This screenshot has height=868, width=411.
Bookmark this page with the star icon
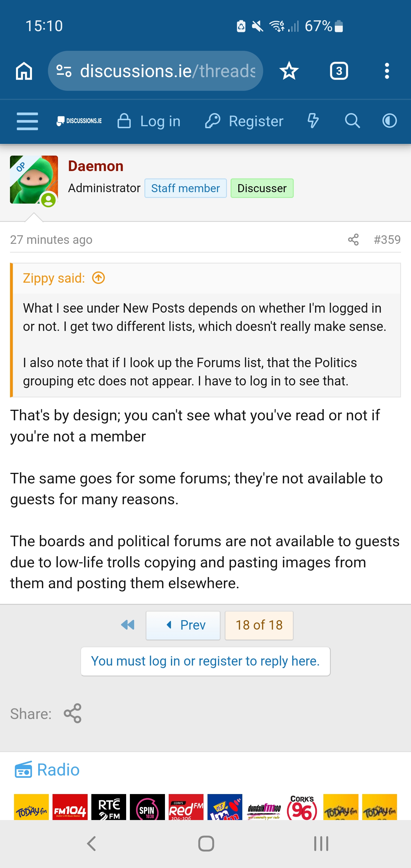click(x=289, y=71)
